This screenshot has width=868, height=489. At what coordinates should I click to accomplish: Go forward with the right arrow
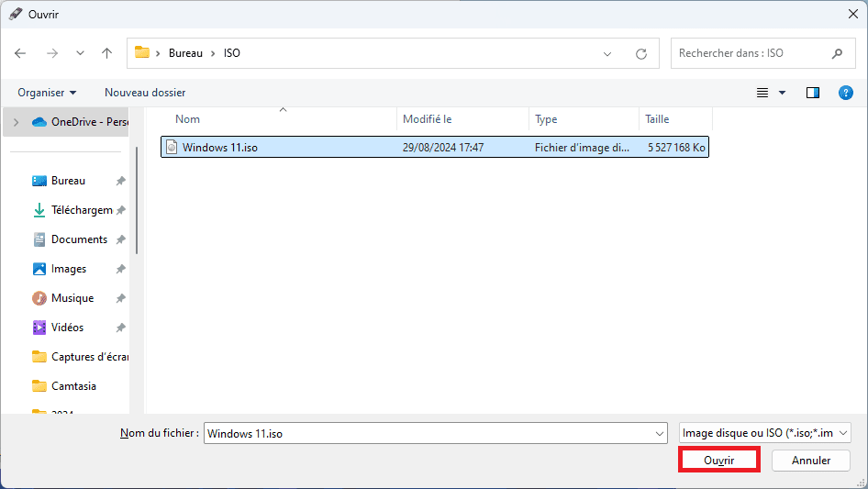click(x=52, y=53)
